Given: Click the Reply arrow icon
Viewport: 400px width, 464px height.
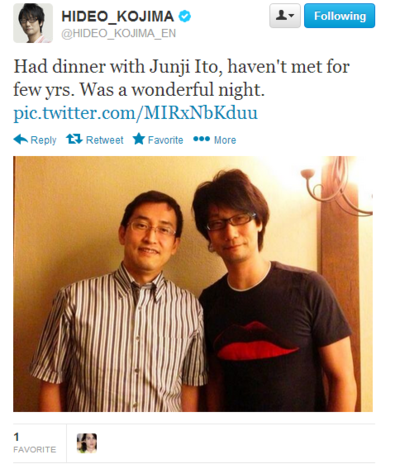Looking at the screenshot, I should (20, 139).
